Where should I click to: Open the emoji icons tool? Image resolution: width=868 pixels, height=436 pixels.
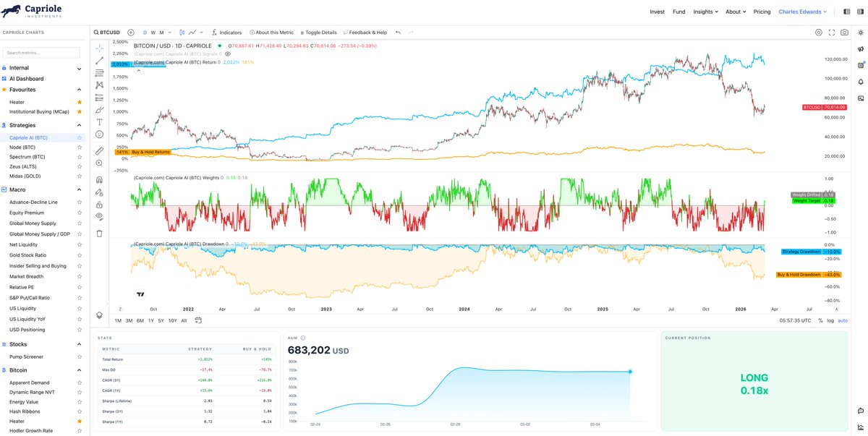click(99, 134)
